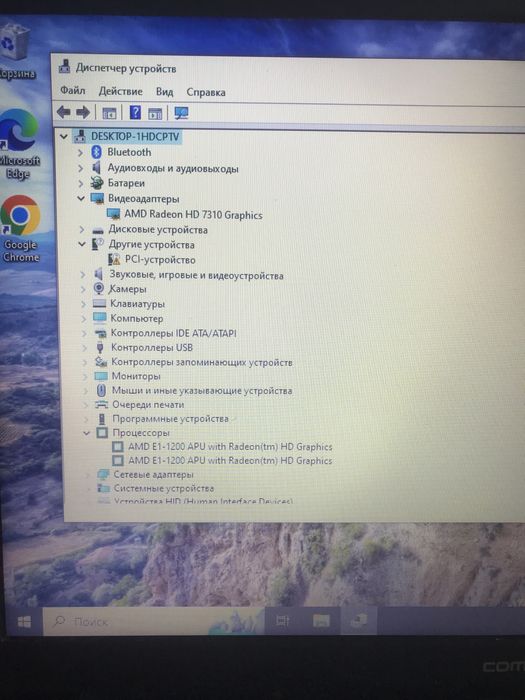The height and width of the screenshot is (700, 525).
Task: Select the Звуковые, игровые и видеоустройства label
Action: pyautogui.click(x=196, y=275)
